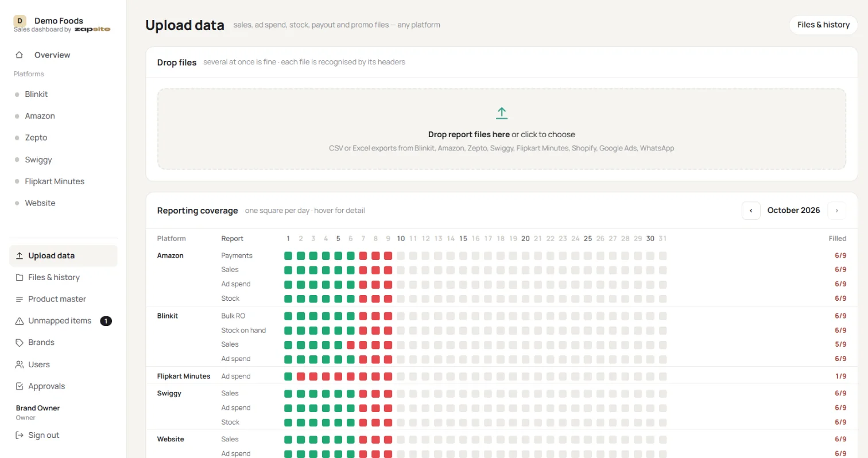
Task: Click the home icon beside Overview
Action: [20, 55]
